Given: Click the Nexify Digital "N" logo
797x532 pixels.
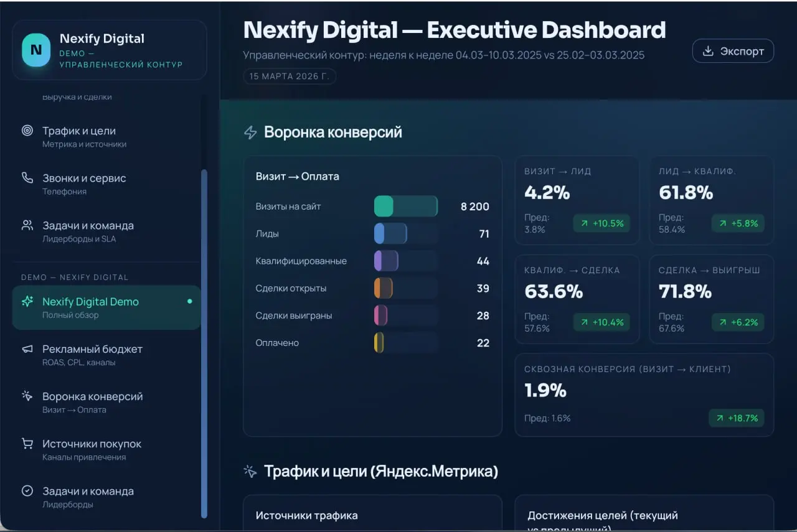Looking at the screenshot, I should click(x=36, y=50).
